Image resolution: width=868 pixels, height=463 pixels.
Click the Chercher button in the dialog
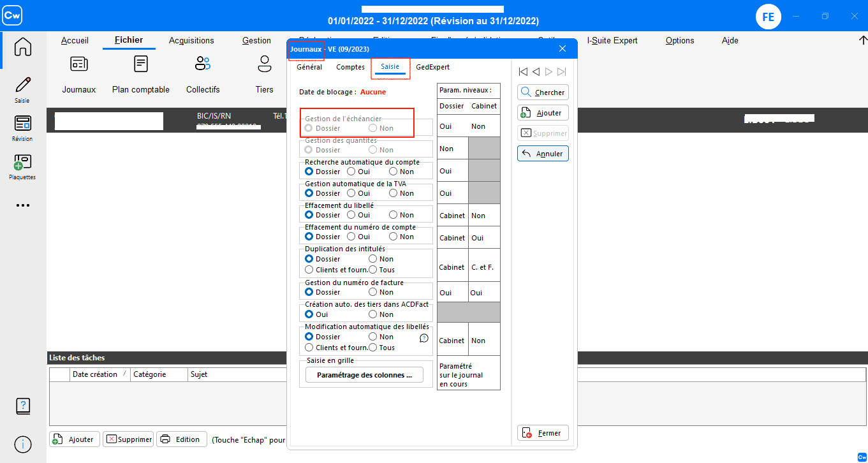[x=543, y=92]
